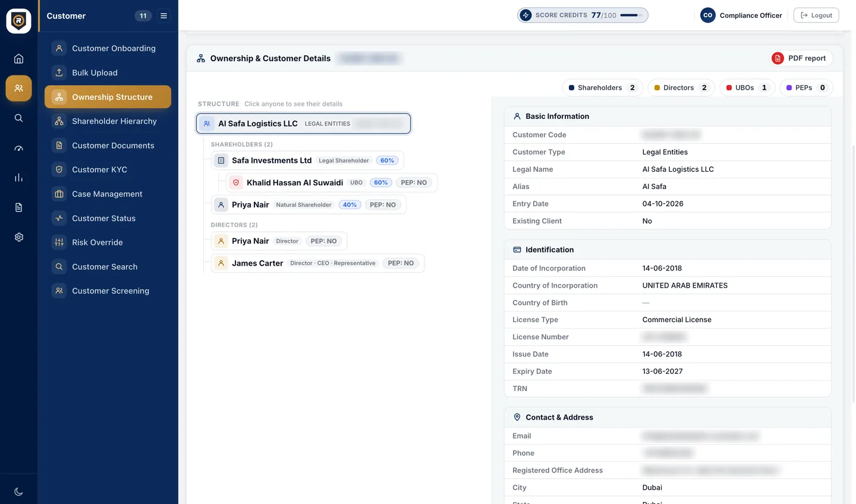Open Shareholder Hierarchy menu item
This screenshot has height=504, width=856.
(x=108, y=121)
